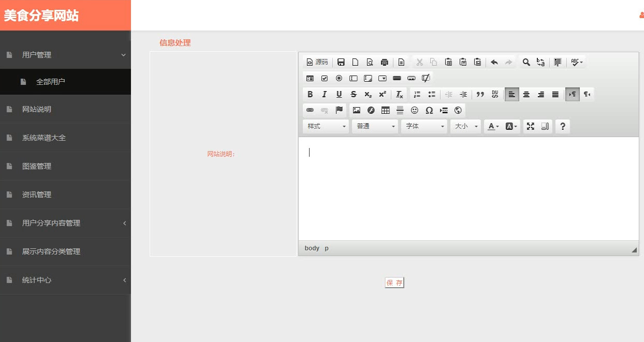
Task: Insert a table
Action: [386, 110]
